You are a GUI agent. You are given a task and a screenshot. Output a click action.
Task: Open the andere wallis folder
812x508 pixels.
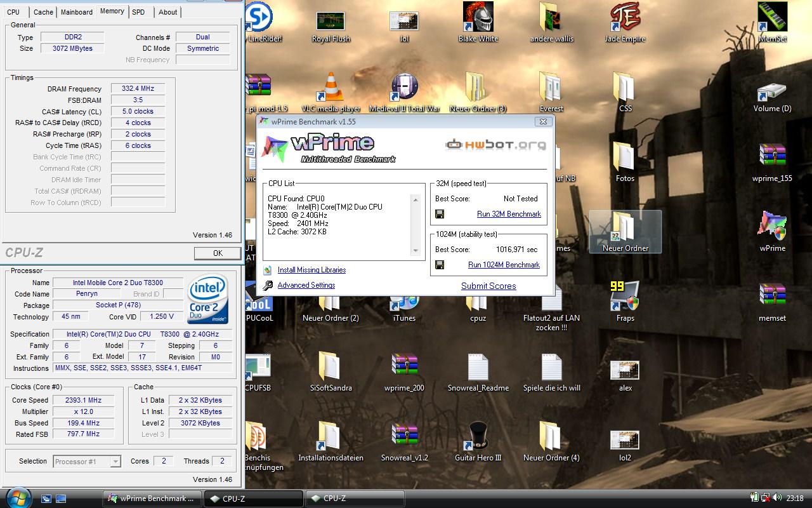551,23
